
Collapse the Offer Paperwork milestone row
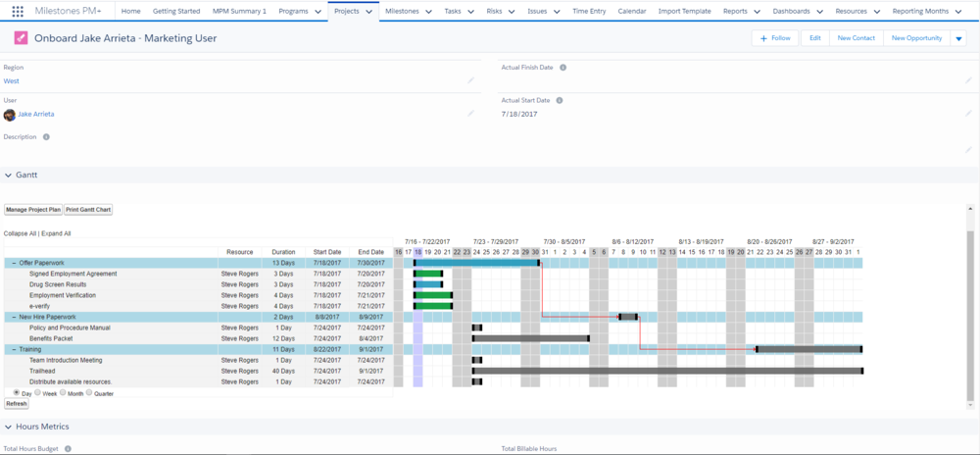click(x=14, y=263)
